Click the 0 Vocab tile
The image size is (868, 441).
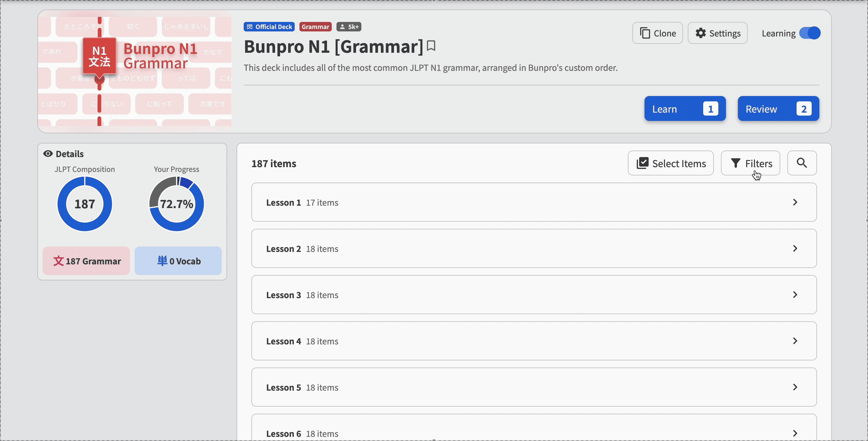coord(178,261)
